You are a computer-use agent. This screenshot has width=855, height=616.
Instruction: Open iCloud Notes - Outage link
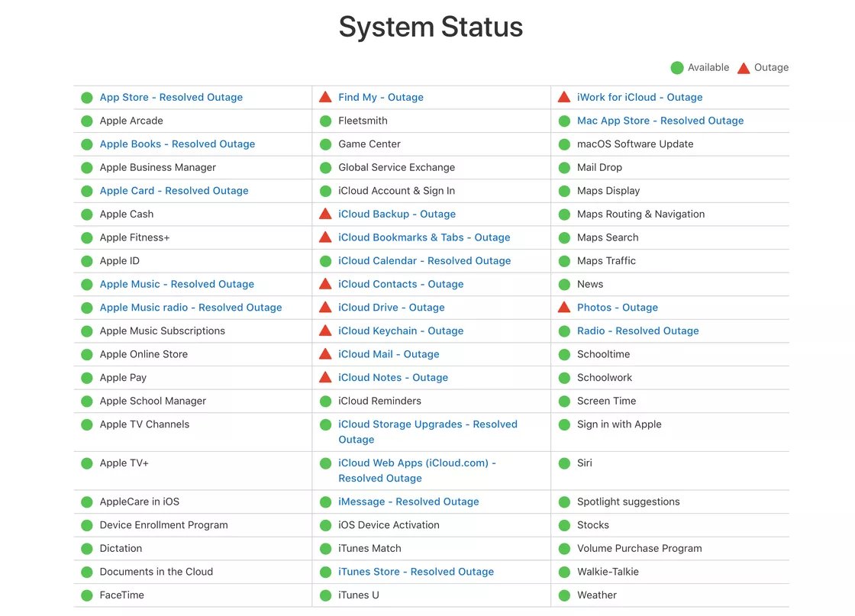[393, 377]
